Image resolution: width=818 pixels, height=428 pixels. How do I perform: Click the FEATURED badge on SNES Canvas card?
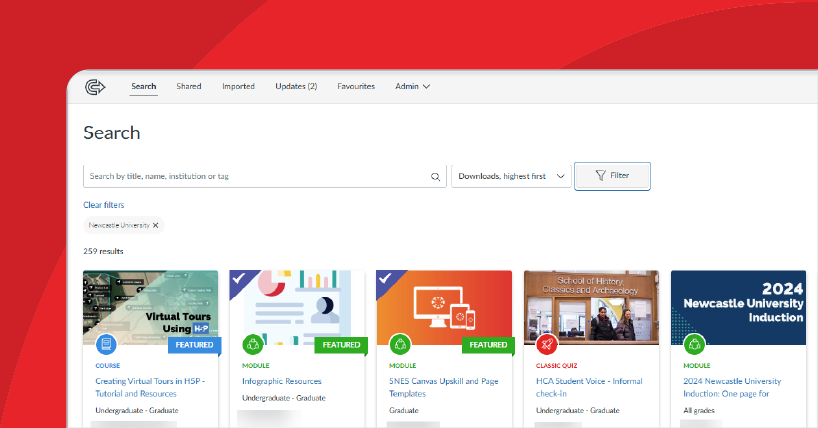(x=488, y=345)
